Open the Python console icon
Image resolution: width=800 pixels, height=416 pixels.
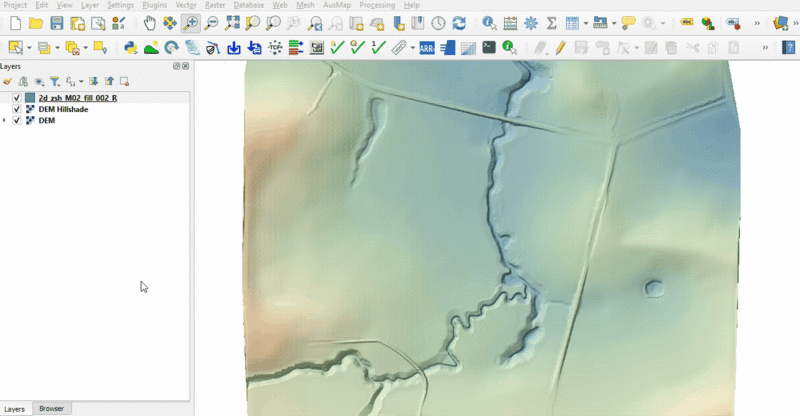(x=130, y=47)
